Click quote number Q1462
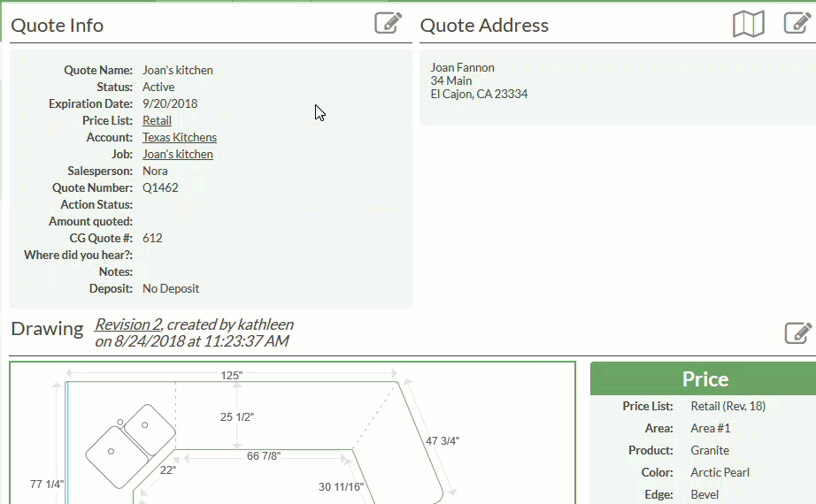Screen dimensions: 816x504 point(160,187)
